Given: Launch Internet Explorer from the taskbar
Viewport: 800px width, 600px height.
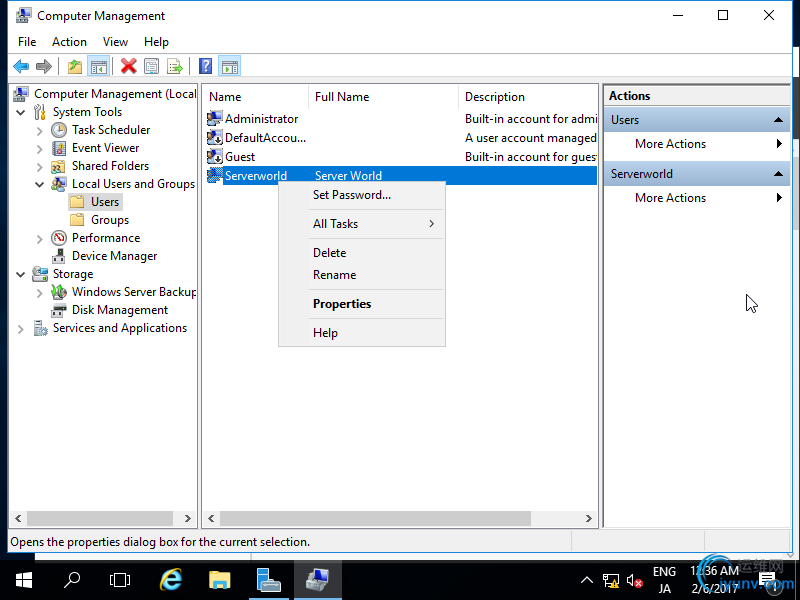Looking at the screenshot, I should (x=171, y=580).
